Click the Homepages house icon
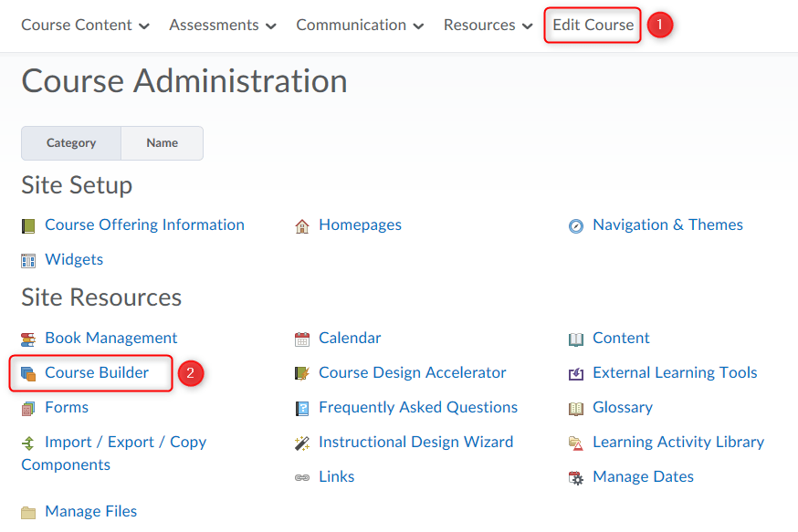This screenshot has height=532, width=798. tap(302, 225)
